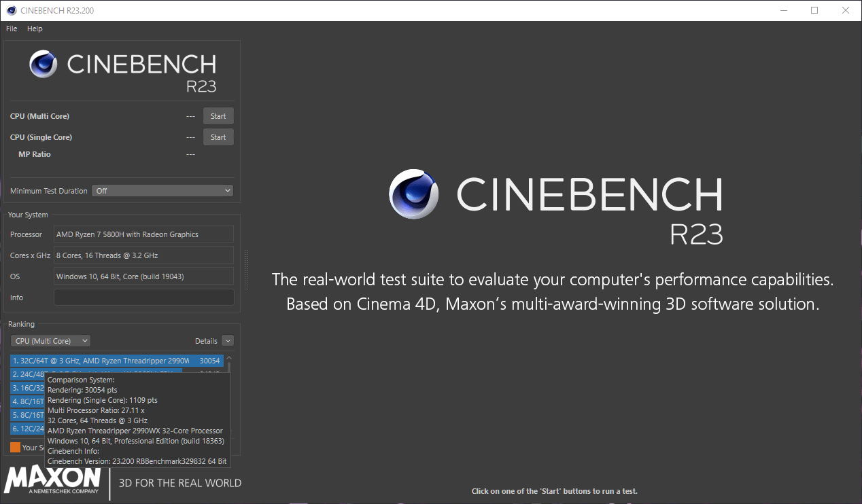Click the Cinebench icon in title bar
Viewport: 862px width, 504px height.
click(12, 10)
